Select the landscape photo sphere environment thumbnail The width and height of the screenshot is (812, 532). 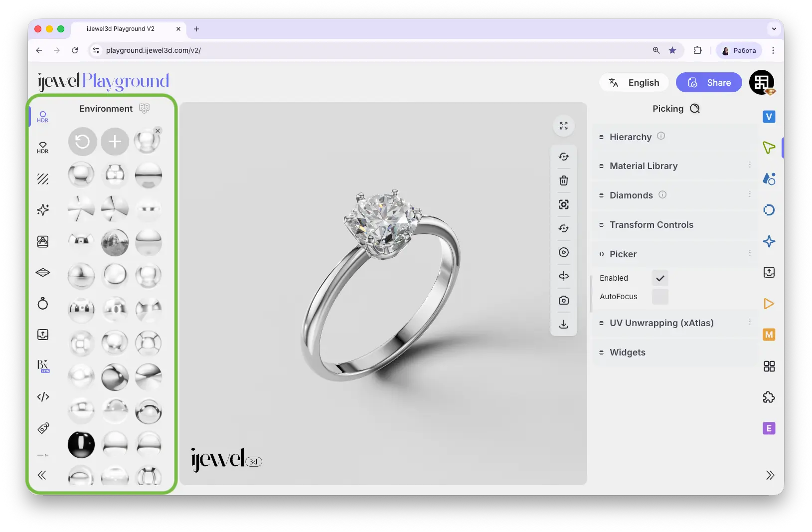tap(115, 243)
